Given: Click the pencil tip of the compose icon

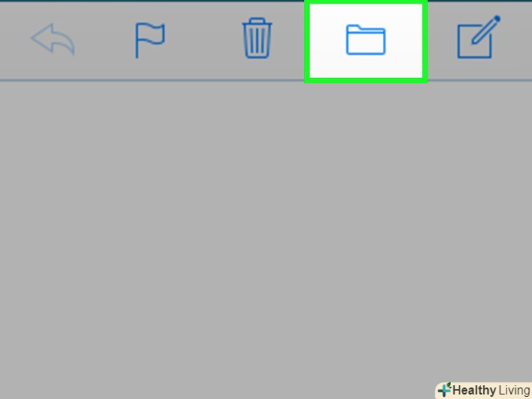Looking at the screenshot, I should pyautogui.click(x=497, y=18).
